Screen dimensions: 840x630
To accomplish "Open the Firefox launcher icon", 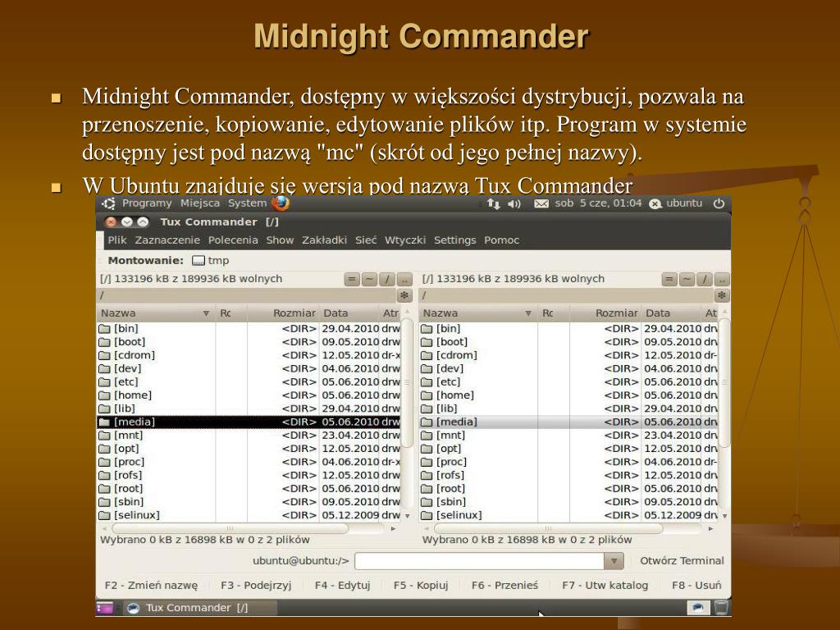I will (281, 203).
